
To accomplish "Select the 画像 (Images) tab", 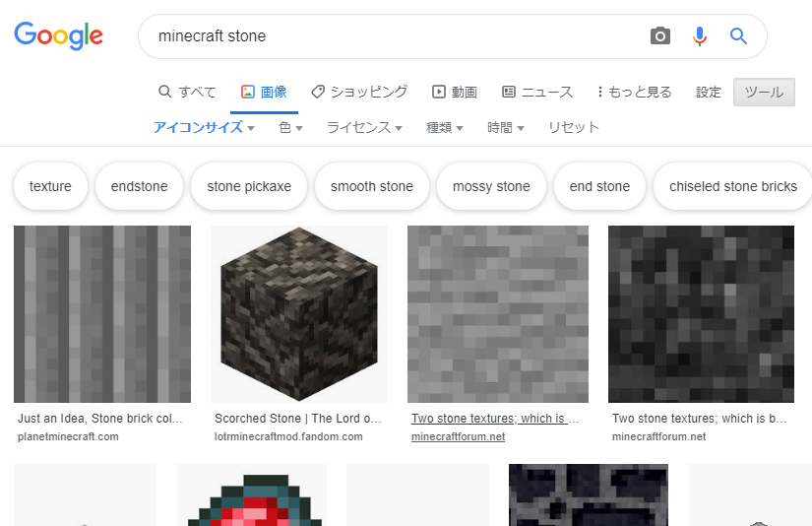I will coord(264,92).
